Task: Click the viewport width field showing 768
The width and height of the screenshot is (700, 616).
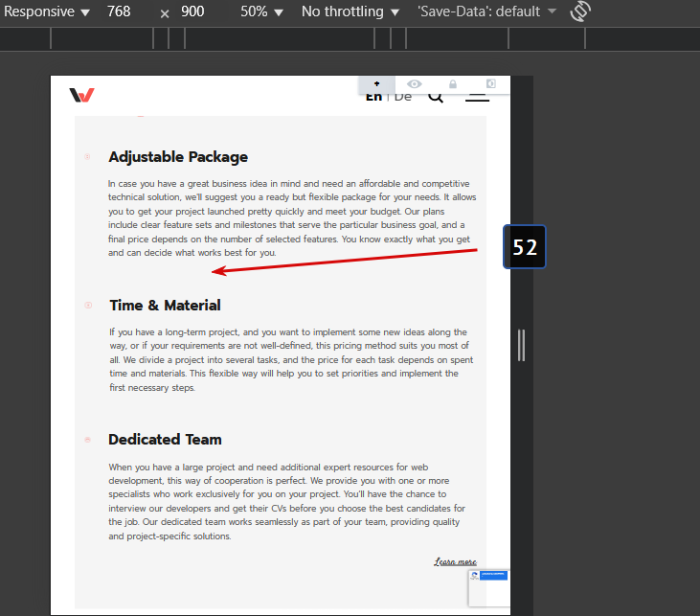Action: pyautogui.click(x=119, y=11)
